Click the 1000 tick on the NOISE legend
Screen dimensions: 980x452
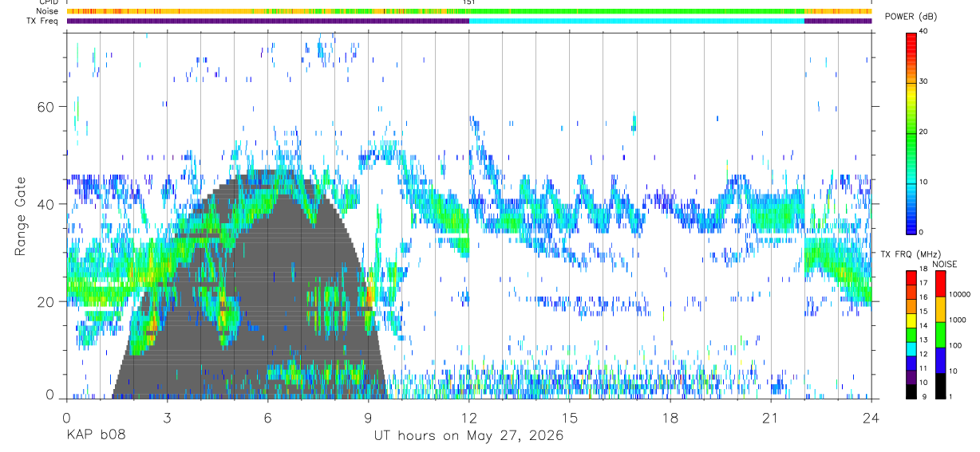(x=956, y=320)
